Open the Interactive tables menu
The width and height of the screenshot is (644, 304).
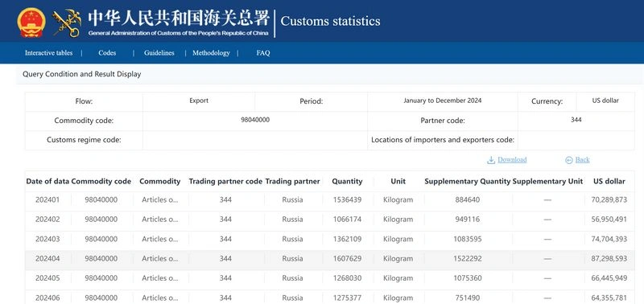pos(48,53)
